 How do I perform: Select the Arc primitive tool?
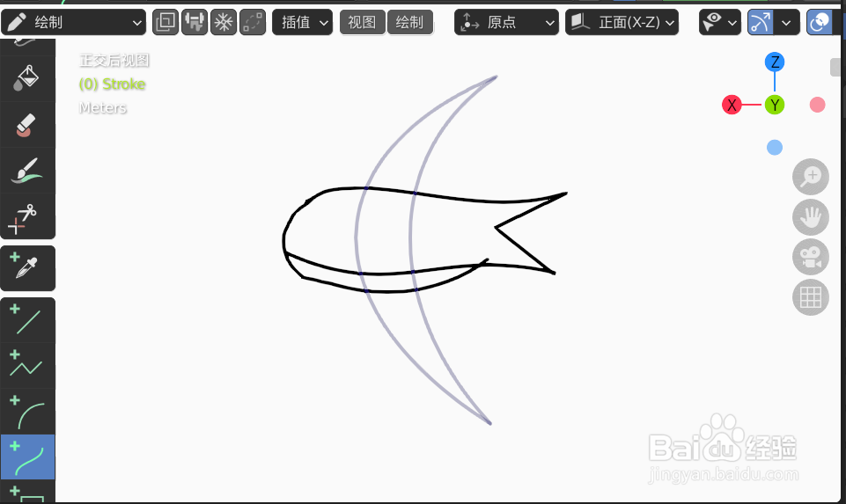(x=27, y=412)
